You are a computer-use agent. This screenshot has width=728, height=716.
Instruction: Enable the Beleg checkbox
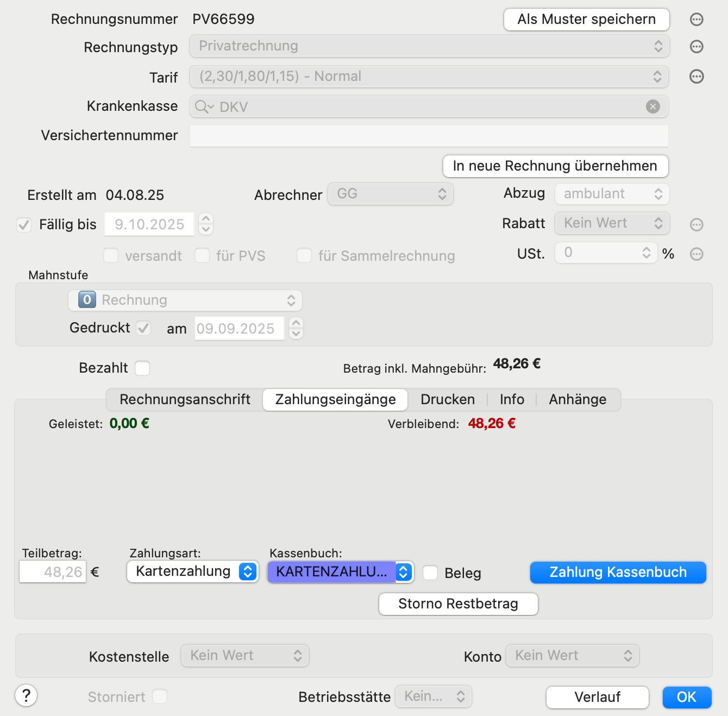click(x=430, y=573)
